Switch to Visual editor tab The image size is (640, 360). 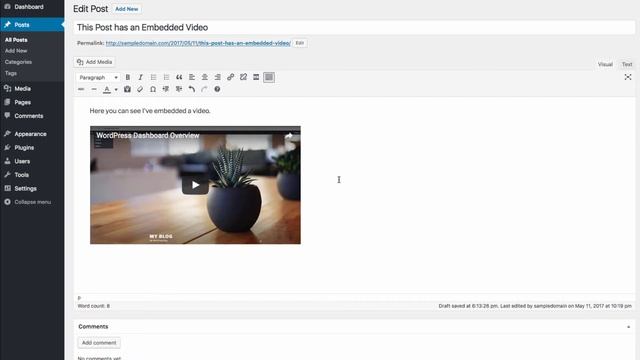click(605, 64)
